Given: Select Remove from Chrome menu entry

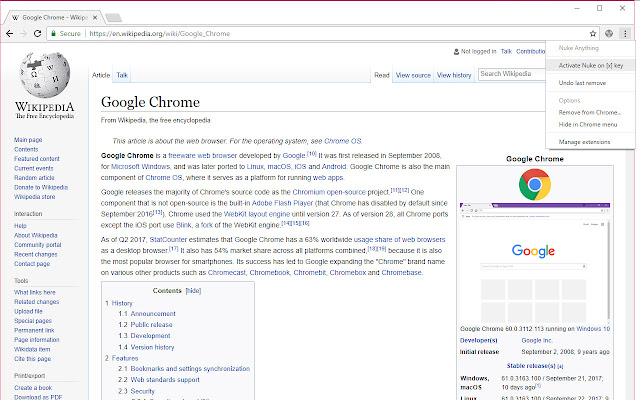Looking at the screenshot, I should click(590, 112).
